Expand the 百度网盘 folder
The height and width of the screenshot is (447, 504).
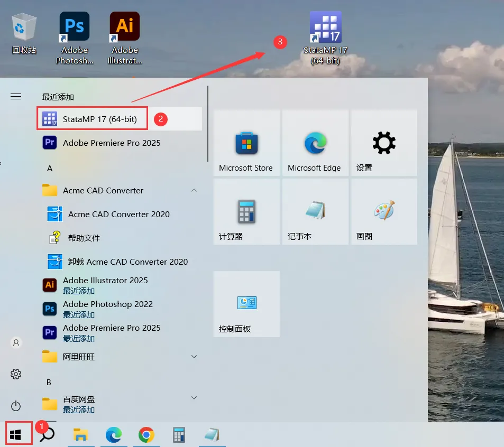coord(120,404)
